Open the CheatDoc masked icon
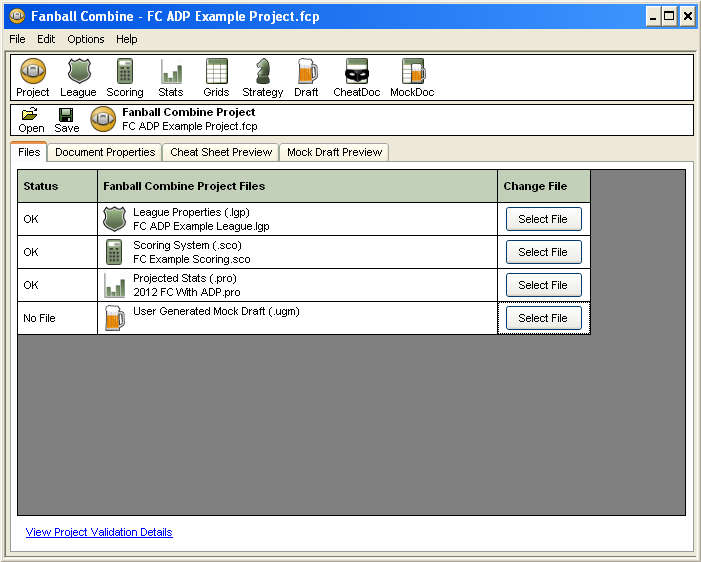This screenshot has height=562, width=701. [x=356, y=77]
